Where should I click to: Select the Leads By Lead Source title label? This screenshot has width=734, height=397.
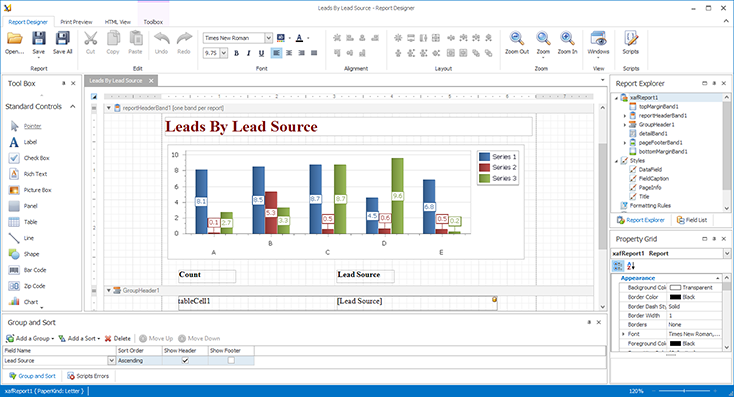coord(348,126)
